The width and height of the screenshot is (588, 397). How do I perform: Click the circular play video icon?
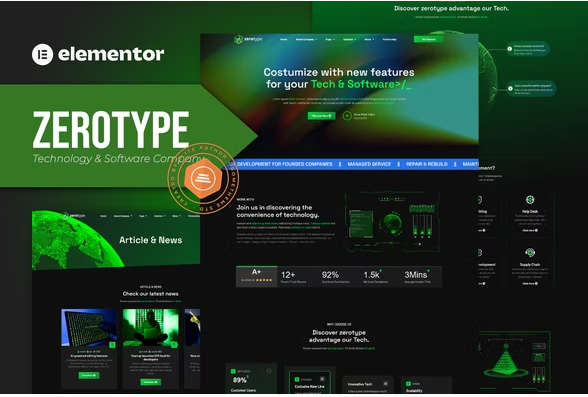(x=347, y=116)
